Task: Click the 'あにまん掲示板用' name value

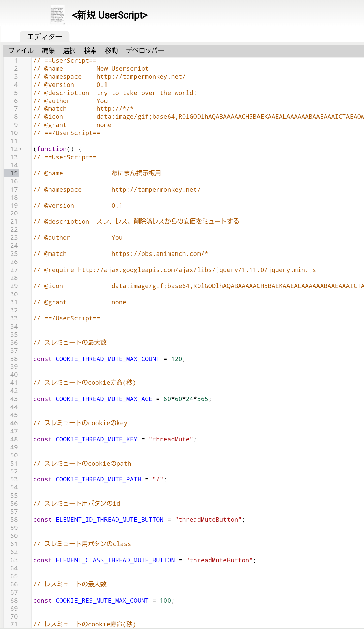Action: coord(136,173)
